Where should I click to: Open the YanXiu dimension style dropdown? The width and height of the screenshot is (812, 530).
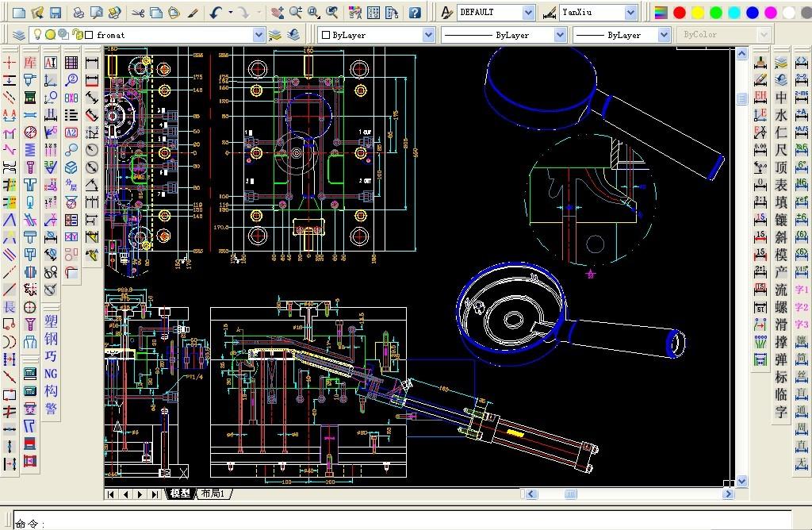tap(630, 13)
